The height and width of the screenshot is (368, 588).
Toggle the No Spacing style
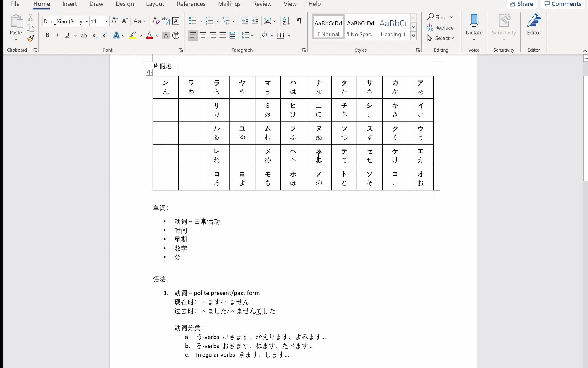point(361,27)
